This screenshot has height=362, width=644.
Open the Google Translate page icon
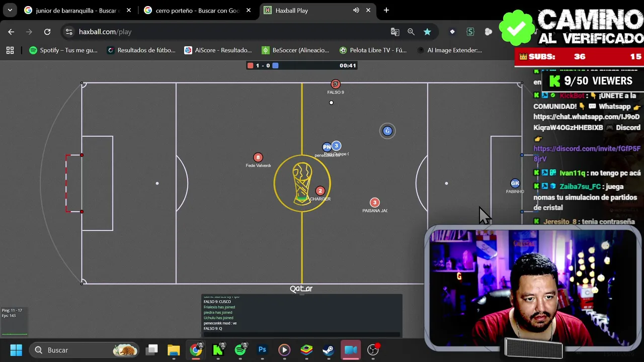pyautogui.click(x=395, y=32)
